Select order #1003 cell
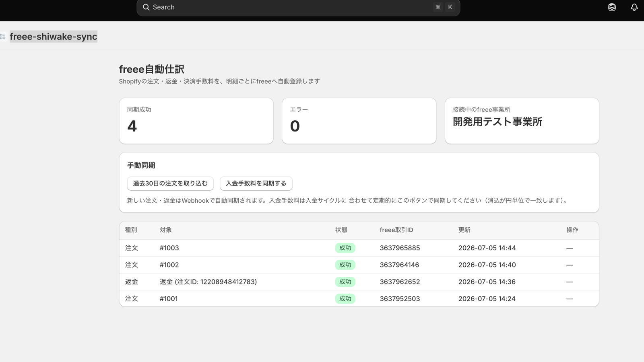Screen dimensions: 644x362 [169, 248]
